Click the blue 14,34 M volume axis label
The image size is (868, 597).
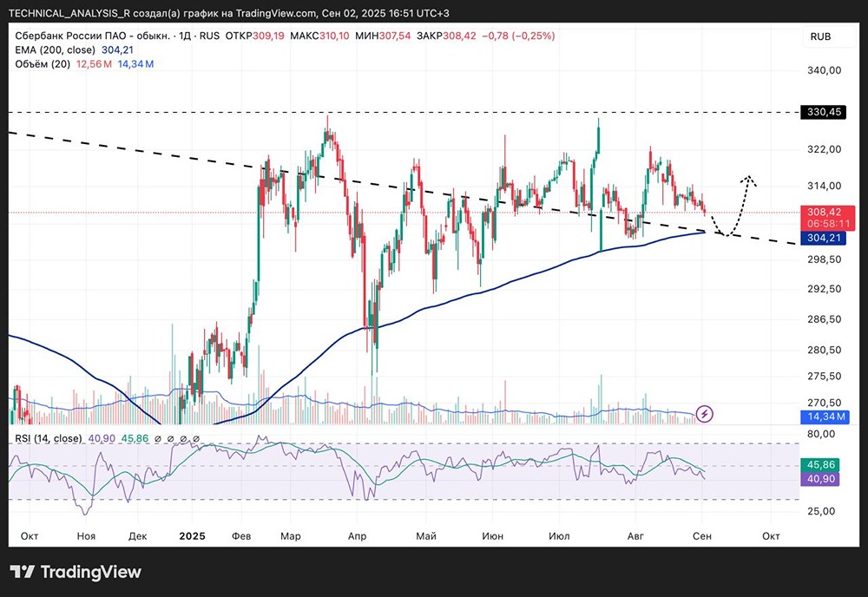pos(825,417)
